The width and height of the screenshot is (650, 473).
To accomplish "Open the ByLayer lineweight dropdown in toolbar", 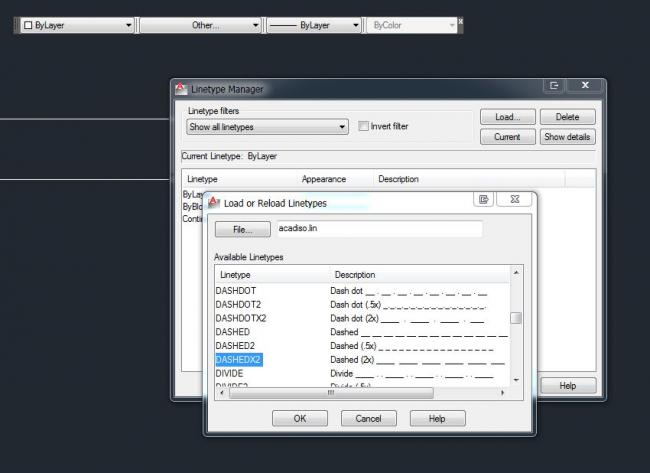I will coord(356,25).
